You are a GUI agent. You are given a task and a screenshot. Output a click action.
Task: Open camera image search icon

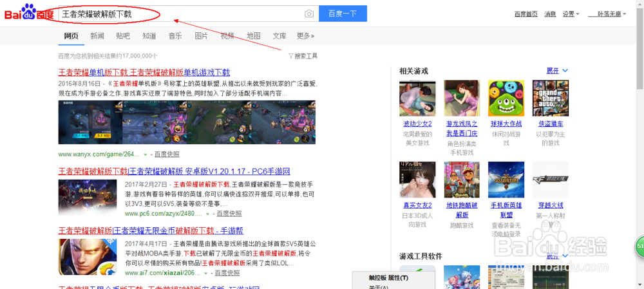coord(309,14)
